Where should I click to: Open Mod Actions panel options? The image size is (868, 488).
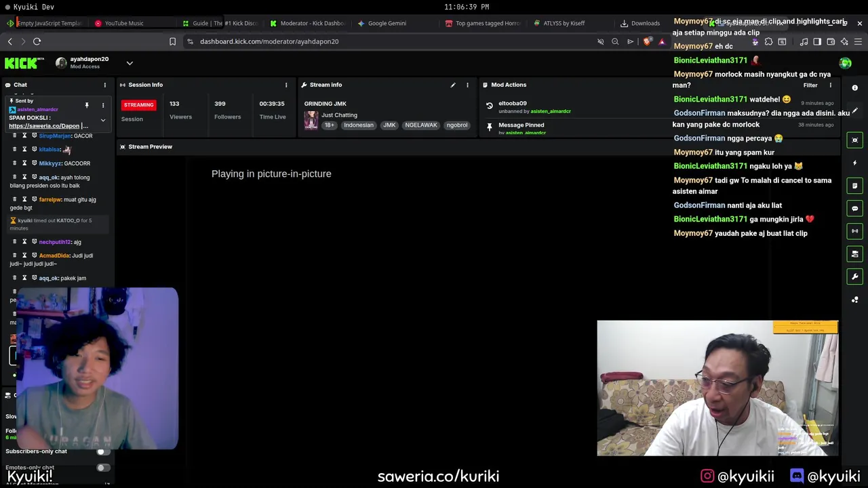830,85
